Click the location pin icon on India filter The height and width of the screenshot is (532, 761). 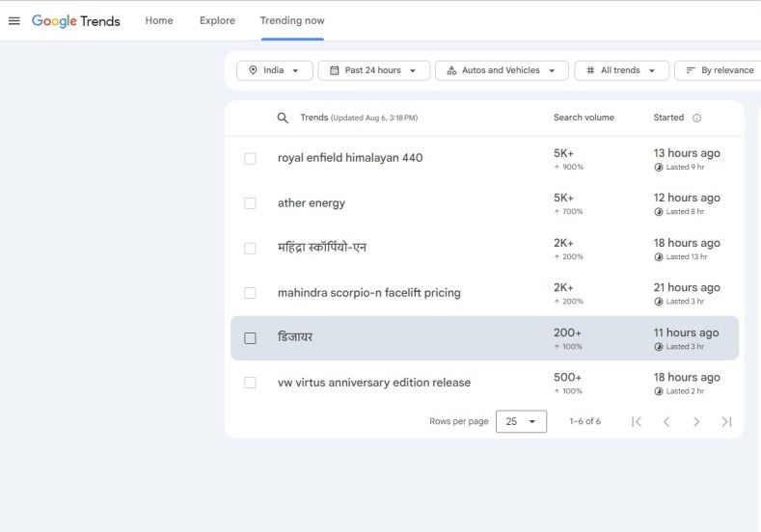click(x=253, y=70)
